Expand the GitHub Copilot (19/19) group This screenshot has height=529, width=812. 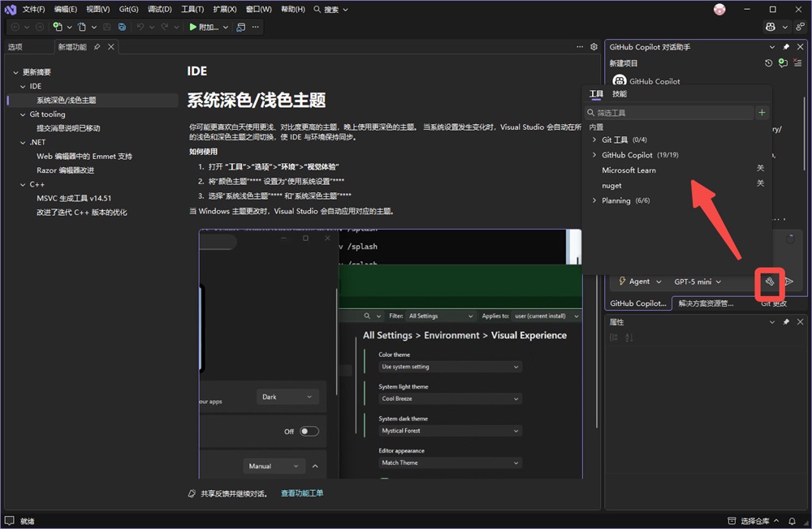click(594, 155)
